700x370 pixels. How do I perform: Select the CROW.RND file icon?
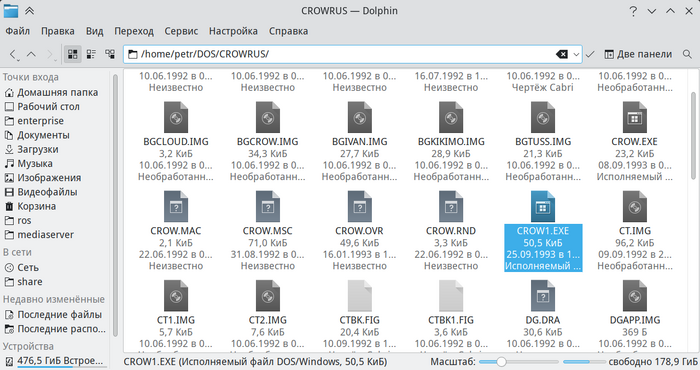pyautogui.click(x=451, y=207)
